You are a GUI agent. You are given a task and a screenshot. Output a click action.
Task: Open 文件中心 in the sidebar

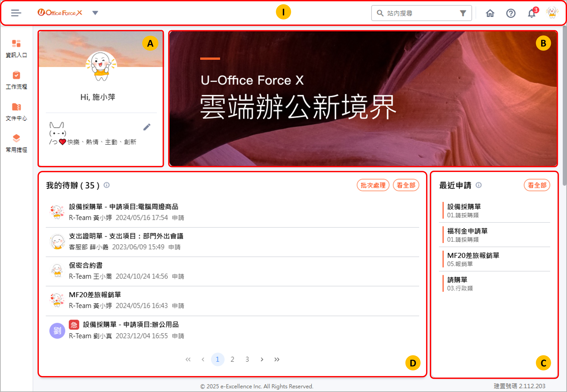click(16, 112)
